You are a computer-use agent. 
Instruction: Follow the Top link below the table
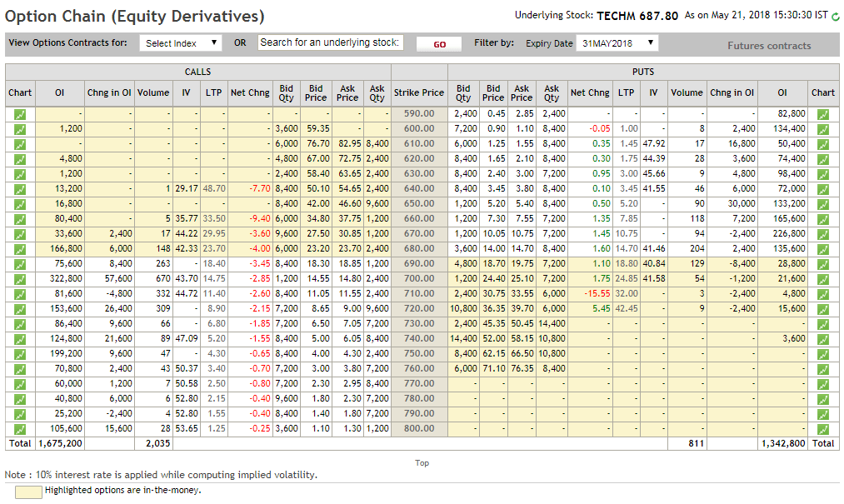pyautogui.click(x=422, y=462)
